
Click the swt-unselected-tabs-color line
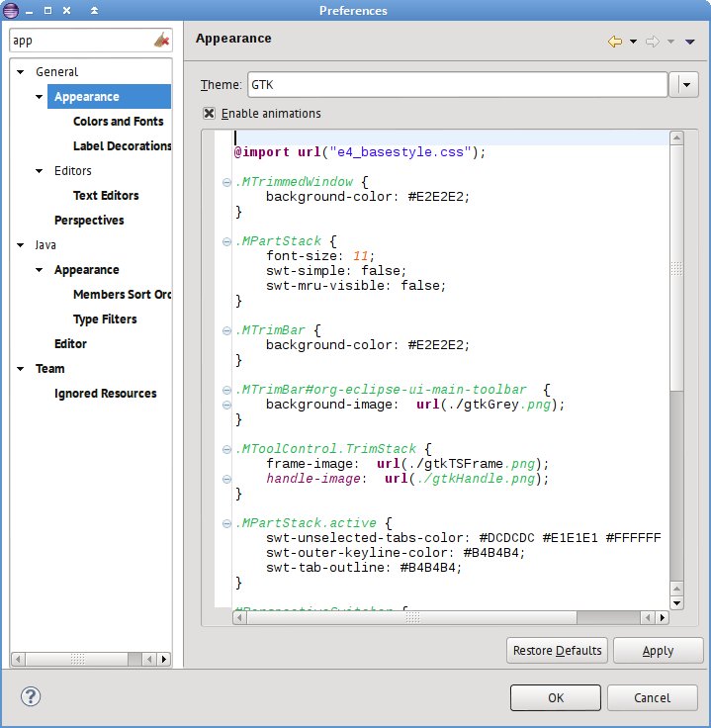[x=463, y=538]
